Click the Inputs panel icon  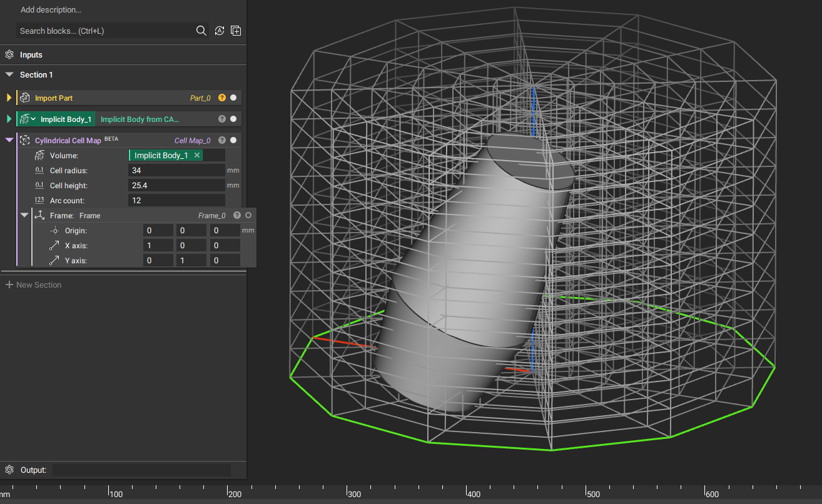(9, 55)
